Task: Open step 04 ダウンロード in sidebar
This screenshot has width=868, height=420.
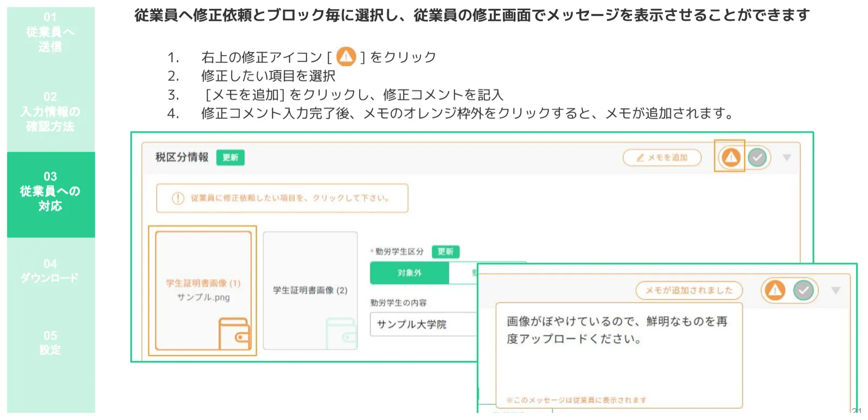Action: [x=50, y=271]
